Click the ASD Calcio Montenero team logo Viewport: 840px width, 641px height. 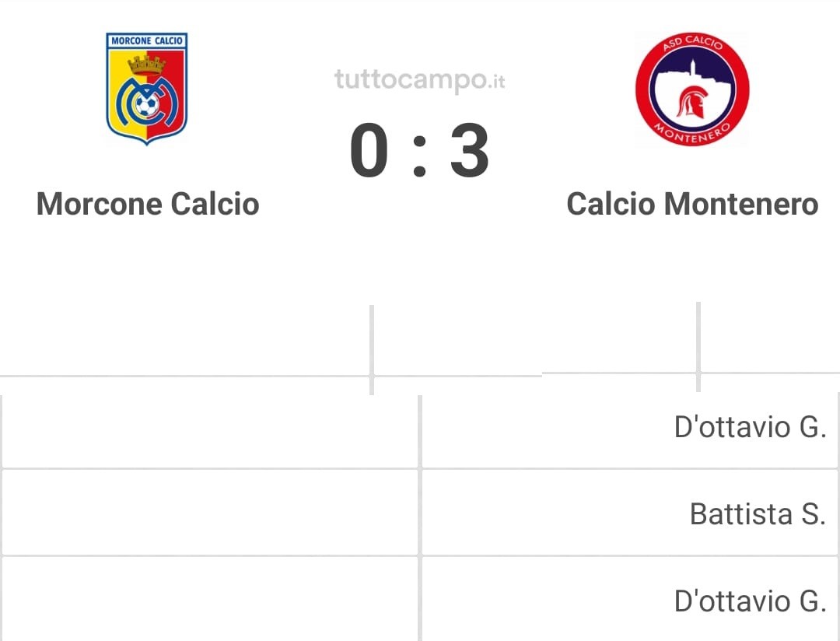tap(692, 89)
